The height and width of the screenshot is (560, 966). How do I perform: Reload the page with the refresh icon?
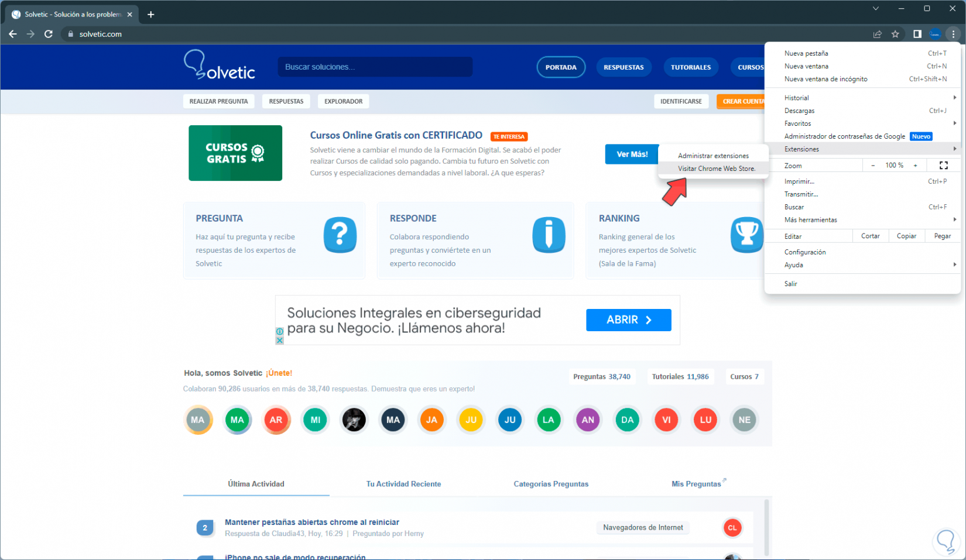click(x=49, y=34)
